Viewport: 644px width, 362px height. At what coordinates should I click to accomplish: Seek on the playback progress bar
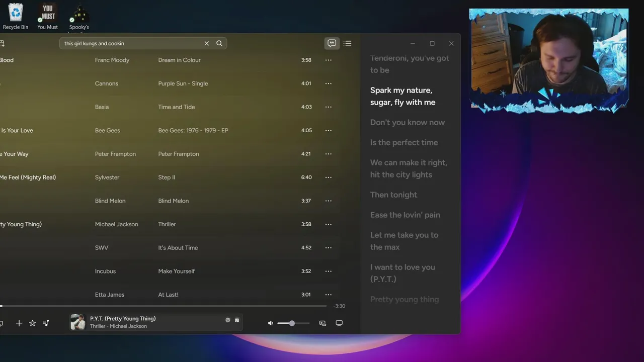point(164,306)
